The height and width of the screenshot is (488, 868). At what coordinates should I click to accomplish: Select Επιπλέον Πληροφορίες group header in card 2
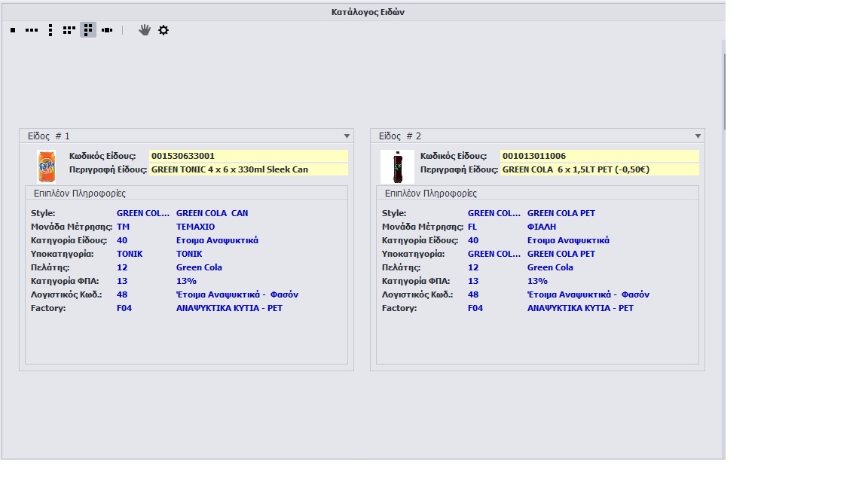tap(431, 193)
